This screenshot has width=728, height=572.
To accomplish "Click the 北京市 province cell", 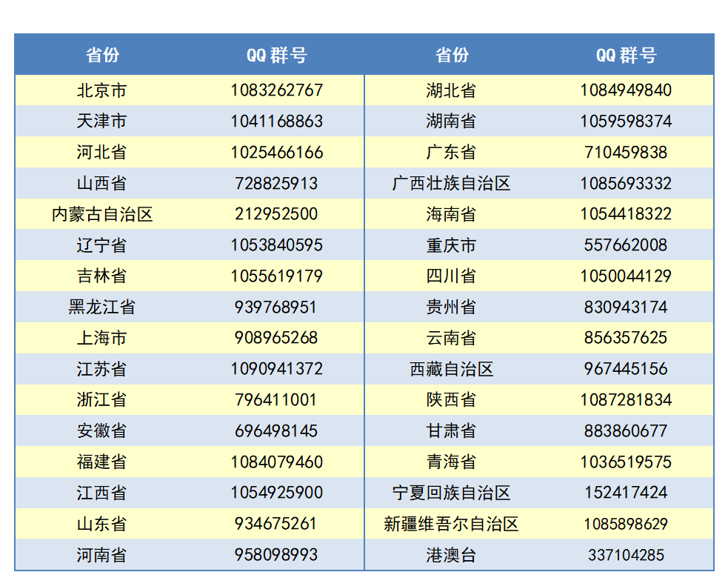I will [102, 90].
